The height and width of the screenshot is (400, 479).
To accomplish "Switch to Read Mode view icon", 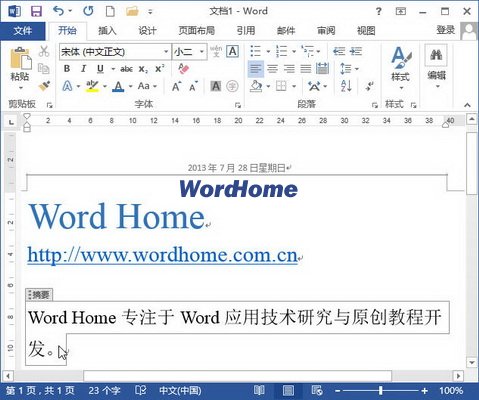I will click(259, 390).
